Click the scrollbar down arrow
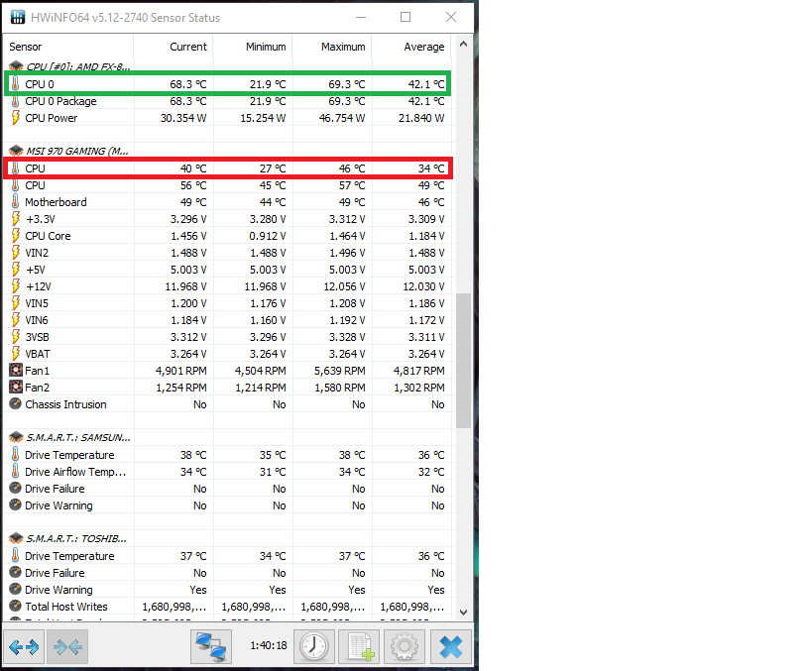The width and height of the screenshot is (812, 671). tap(463, 612)
